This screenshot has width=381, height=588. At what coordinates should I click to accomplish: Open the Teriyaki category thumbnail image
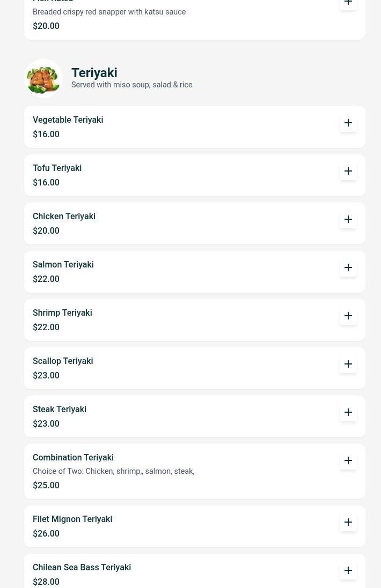pos(43,78)
